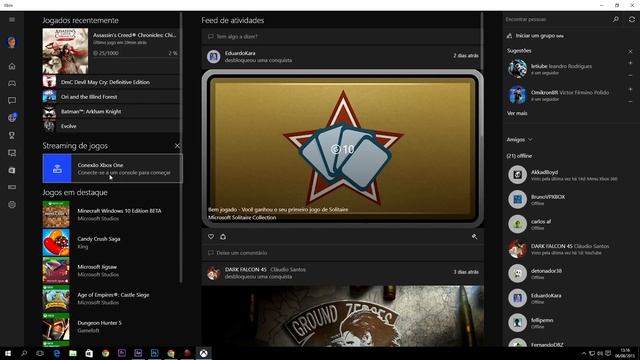Open EduardoKara's profile from the feed post
Image resolution: width=640 pixels, height=360 pixels.
pos(240,53)
